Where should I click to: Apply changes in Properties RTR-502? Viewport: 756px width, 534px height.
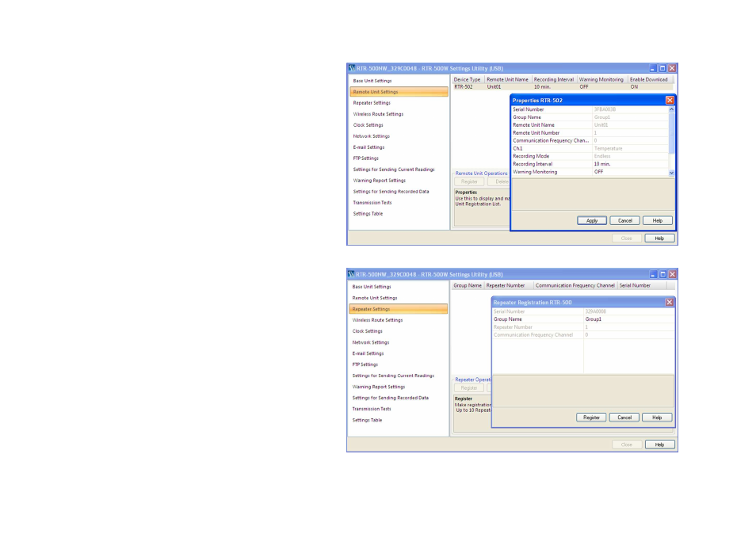pos(592,221)
